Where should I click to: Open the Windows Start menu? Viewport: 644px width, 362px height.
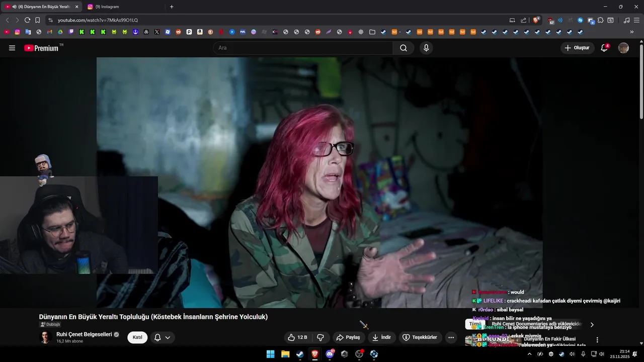[x=270, y=354]
